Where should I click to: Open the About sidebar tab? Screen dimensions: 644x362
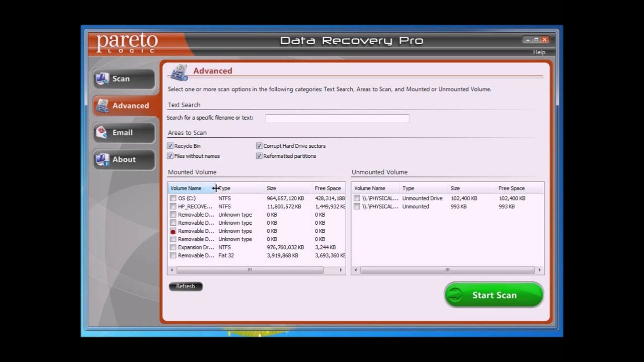click(x=124, y=159)
